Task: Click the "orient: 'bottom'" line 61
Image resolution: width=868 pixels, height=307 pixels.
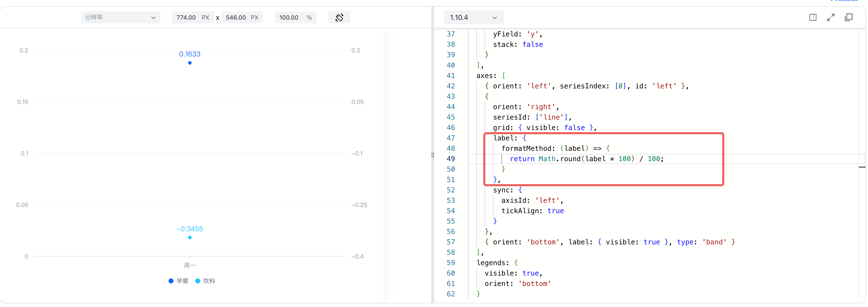Action: pos(518,284)
